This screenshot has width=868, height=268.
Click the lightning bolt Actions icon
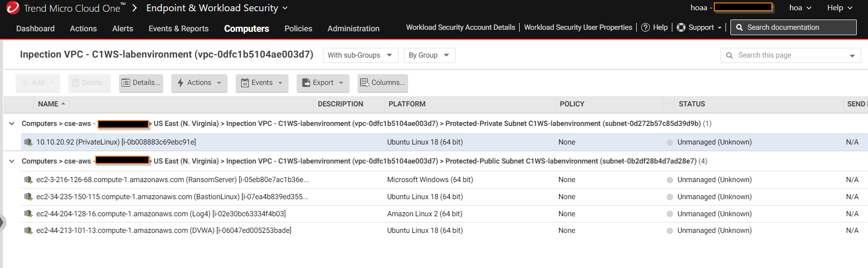(x=181, y=82)
